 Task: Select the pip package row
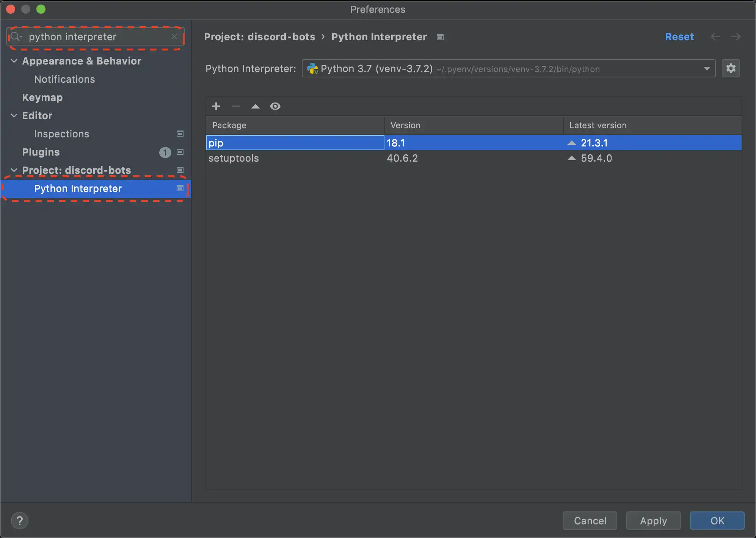coord(473,142)
